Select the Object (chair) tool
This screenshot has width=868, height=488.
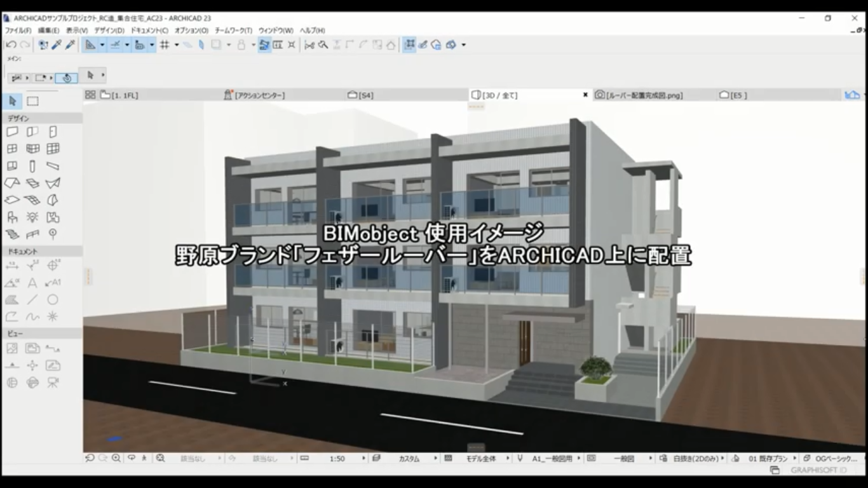12,217
